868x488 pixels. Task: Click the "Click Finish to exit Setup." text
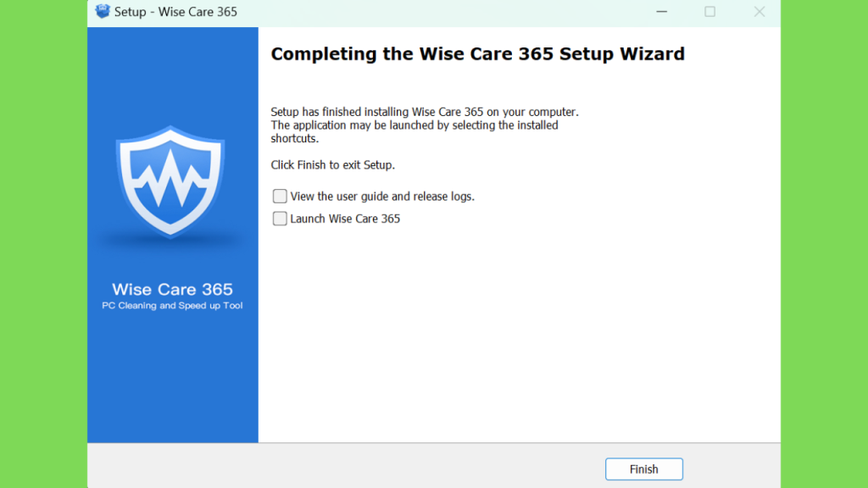332,165
